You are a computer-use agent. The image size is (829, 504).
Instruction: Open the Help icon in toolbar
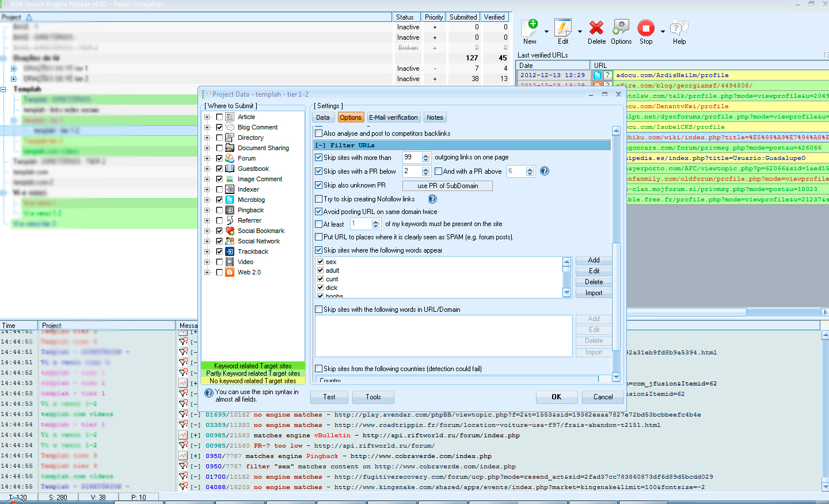tap(679, 28)
